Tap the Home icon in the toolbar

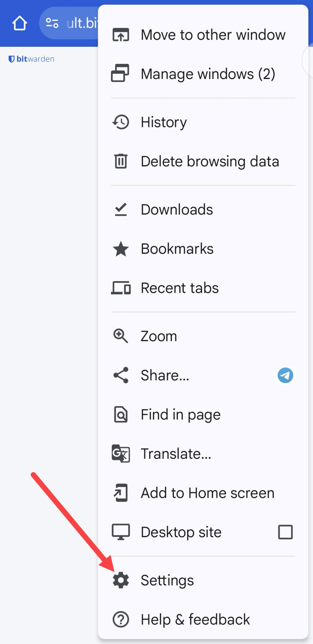coord(19,23)
